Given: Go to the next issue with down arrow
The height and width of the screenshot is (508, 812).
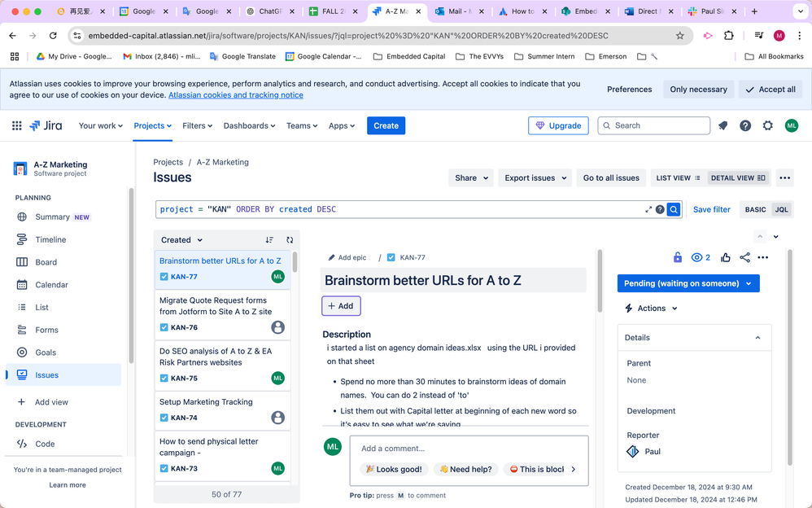Looking at the screenshot, I should click(x=775, y=236).
